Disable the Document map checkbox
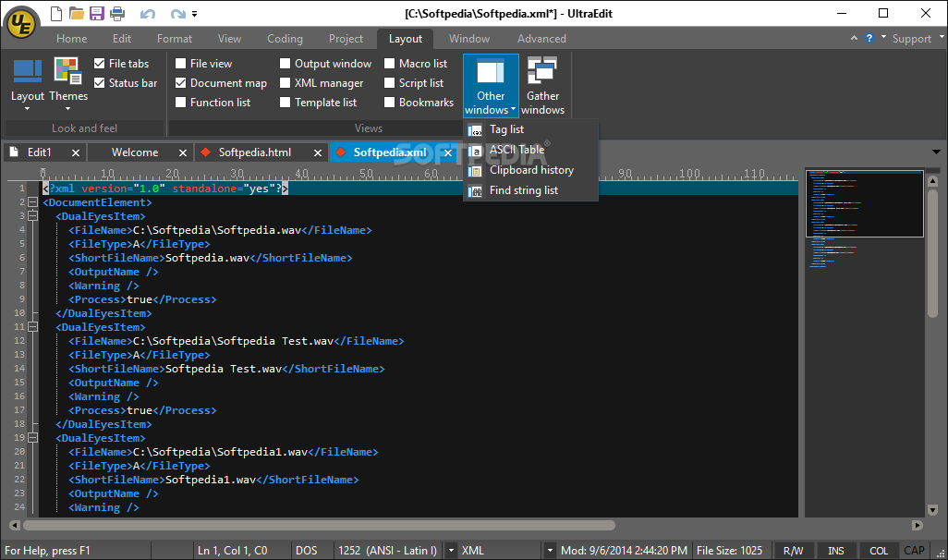948x560 pixels. (180, 83)
